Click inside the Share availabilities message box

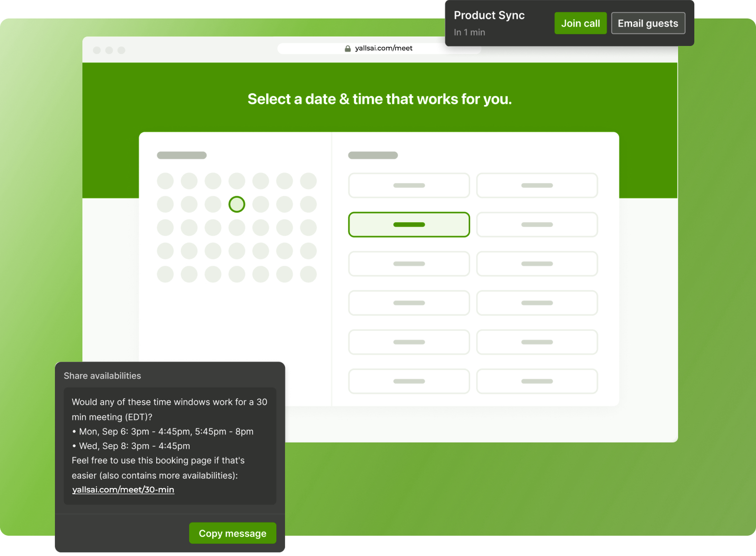[170, 446]
